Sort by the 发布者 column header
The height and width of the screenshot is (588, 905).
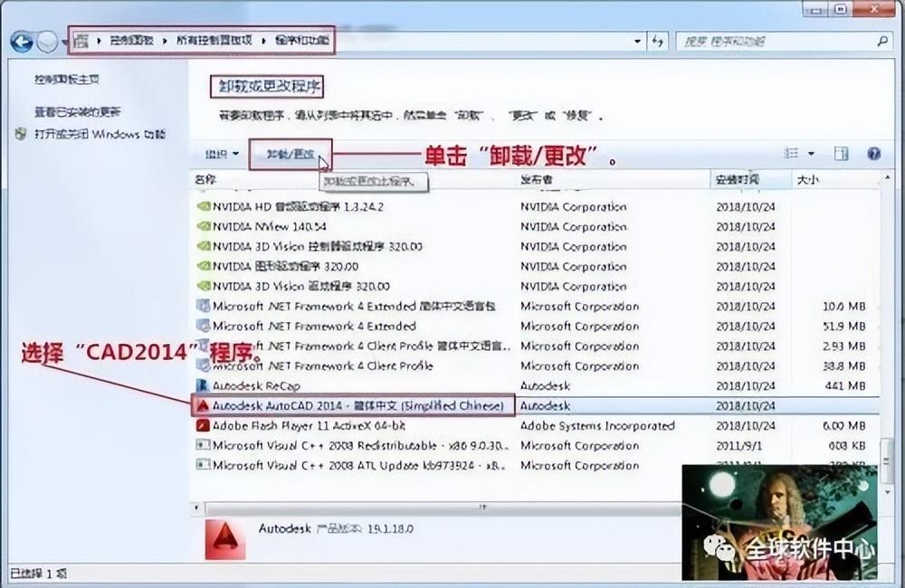point(613,179)
